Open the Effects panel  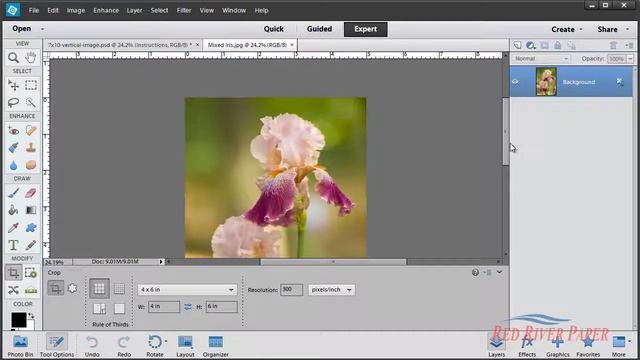tap(527, 345)
